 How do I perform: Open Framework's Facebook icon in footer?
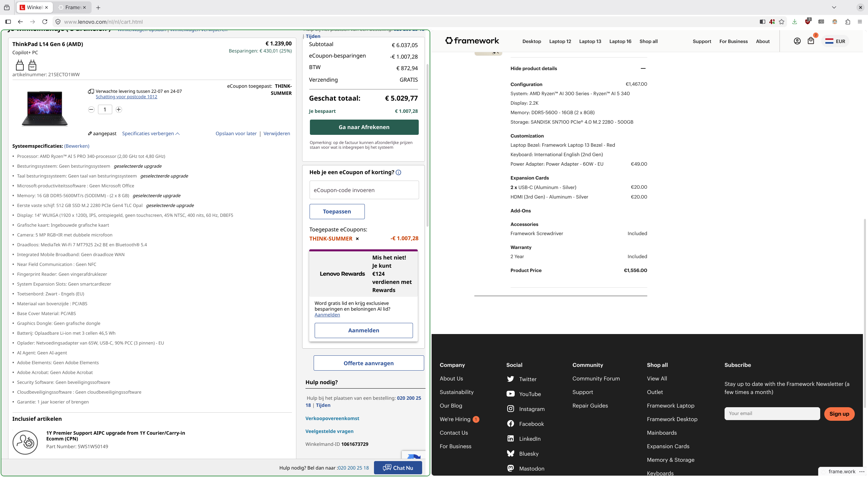coord(510,424)
